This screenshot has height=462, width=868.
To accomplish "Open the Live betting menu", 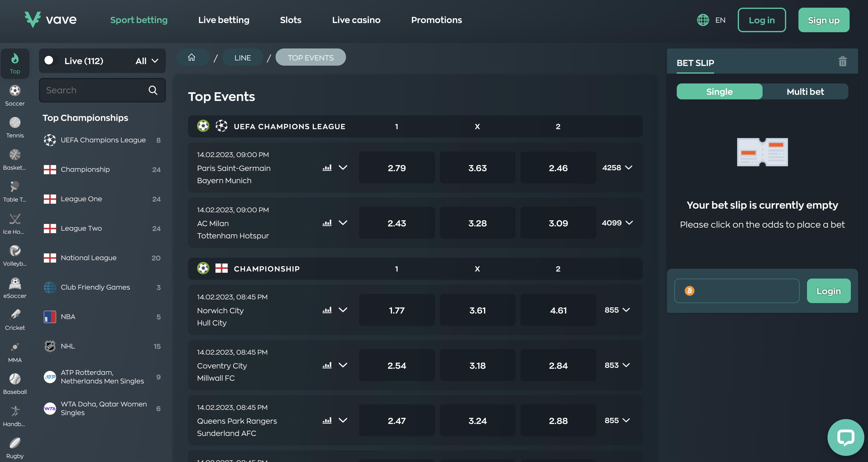I will click(224, 20).
